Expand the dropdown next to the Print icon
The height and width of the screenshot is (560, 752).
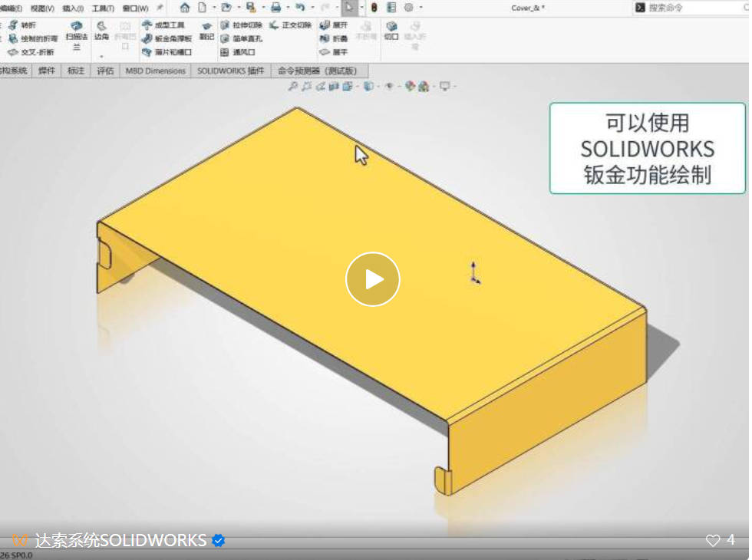(287, 7)
